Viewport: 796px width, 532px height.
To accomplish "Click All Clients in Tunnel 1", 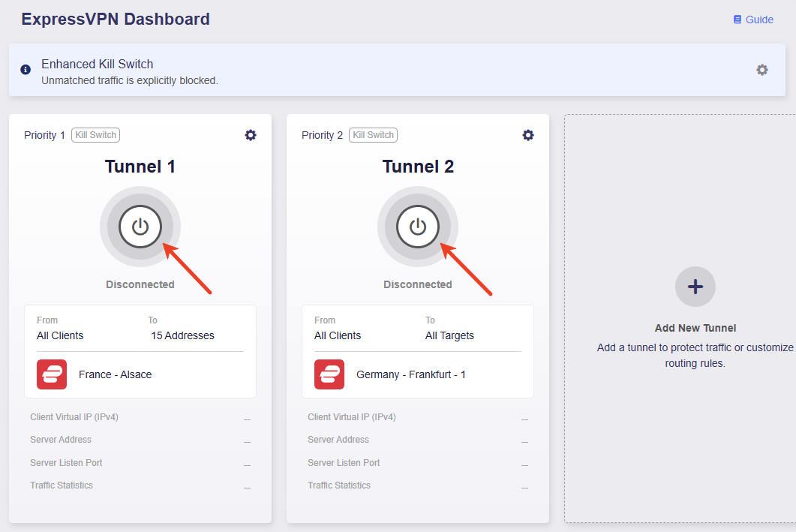I will point(60,335).
